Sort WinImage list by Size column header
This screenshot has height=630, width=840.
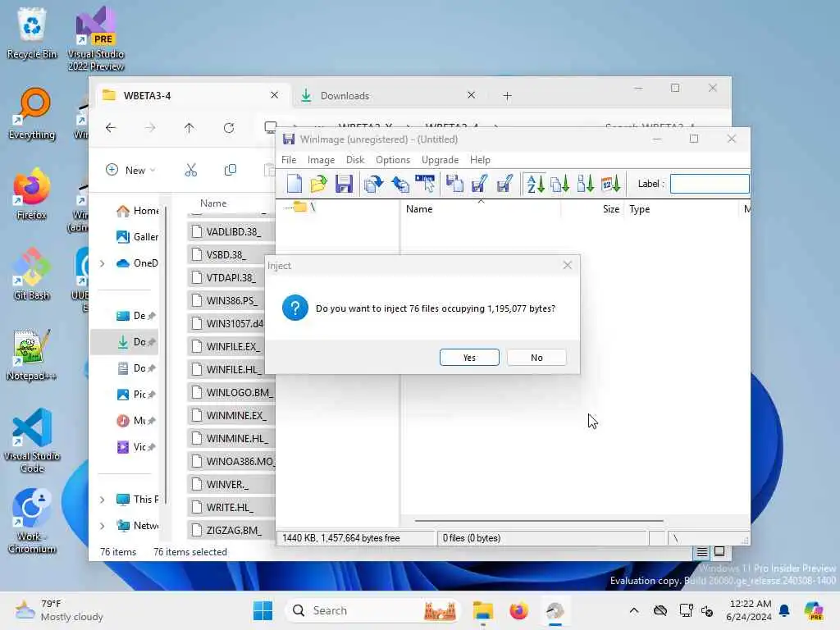592,209
